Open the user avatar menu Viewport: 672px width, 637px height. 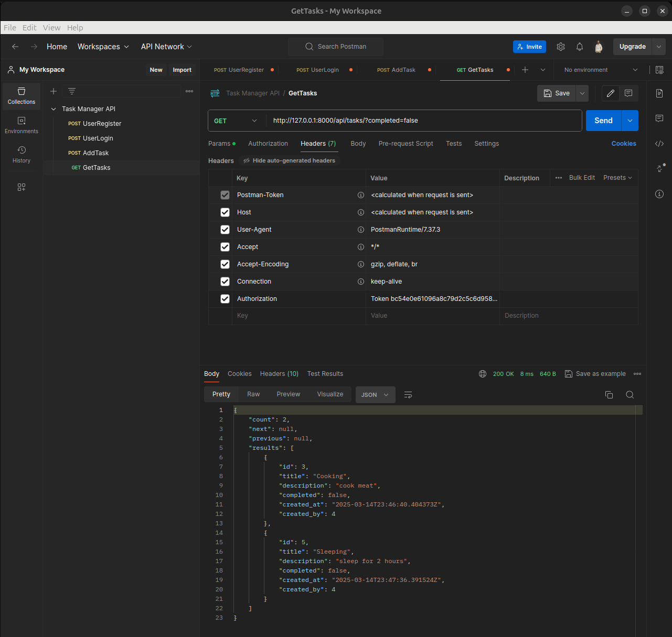click(599, 47)
